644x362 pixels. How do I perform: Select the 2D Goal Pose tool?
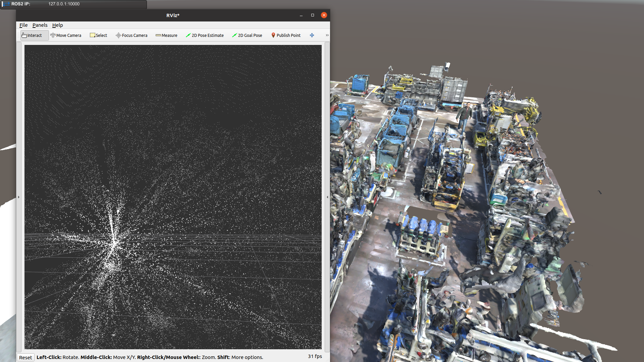247,35
